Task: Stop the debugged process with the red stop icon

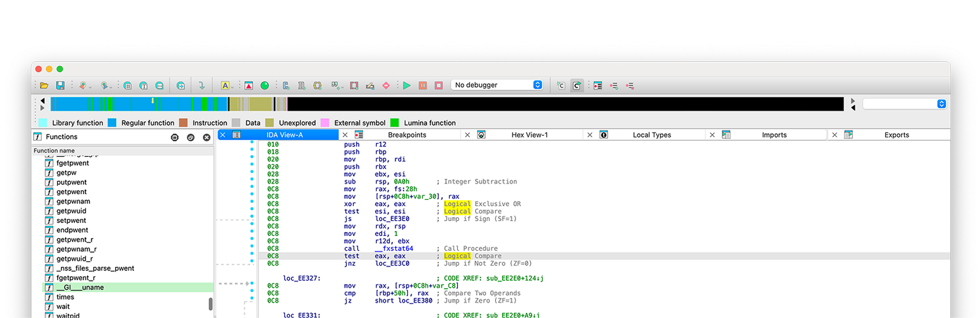Action: [x=439, y=85]
